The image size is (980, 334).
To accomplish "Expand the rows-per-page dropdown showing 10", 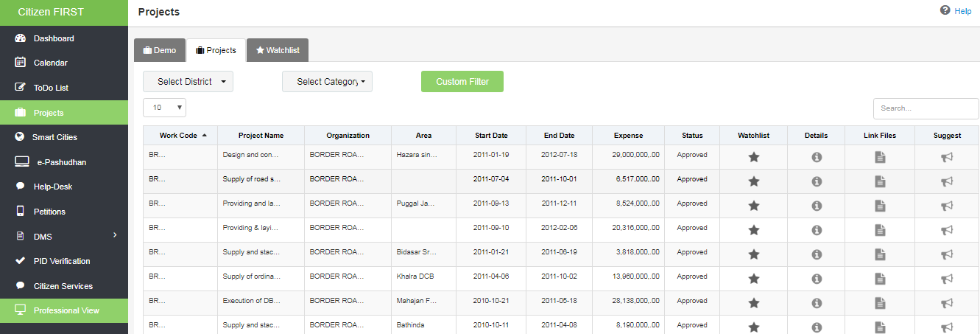I will point(164,108).
